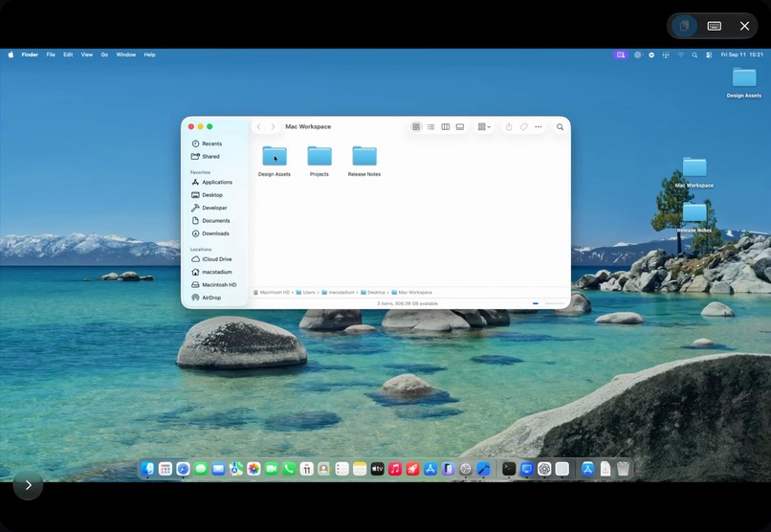Open Mail from the Dock

pos(218,469)
